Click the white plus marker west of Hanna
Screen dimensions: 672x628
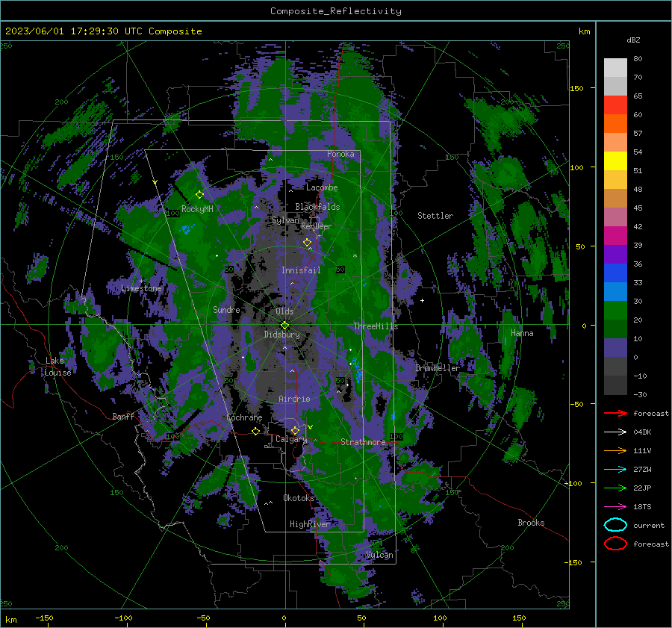point(422,300)
